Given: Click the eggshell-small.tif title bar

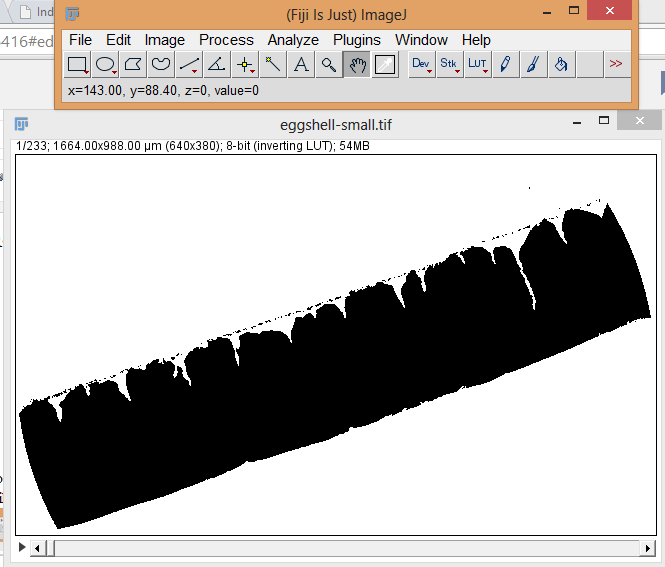Looking at the screenshot, I should click(x=336, y=125).
